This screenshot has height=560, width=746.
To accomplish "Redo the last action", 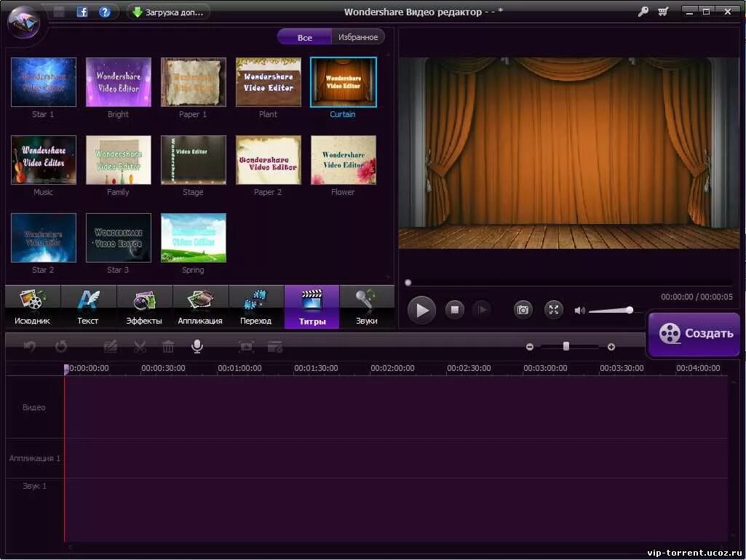I will (61, 347).
